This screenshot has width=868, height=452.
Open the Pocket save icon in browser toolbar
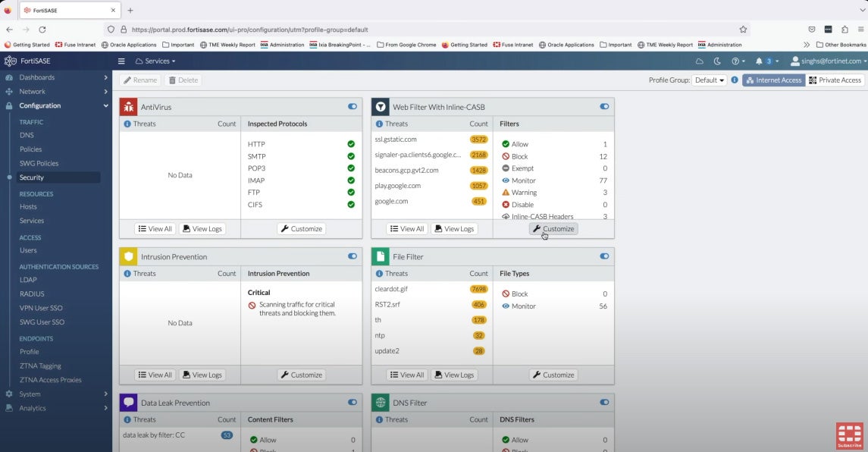click(x=812, y=30)
